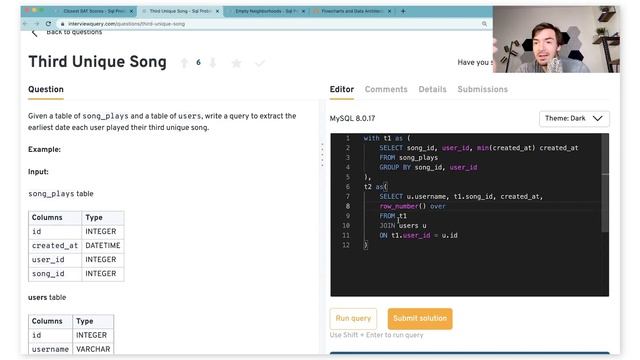Click the 'JOIN users u' code line

click(x=403, y=225)
